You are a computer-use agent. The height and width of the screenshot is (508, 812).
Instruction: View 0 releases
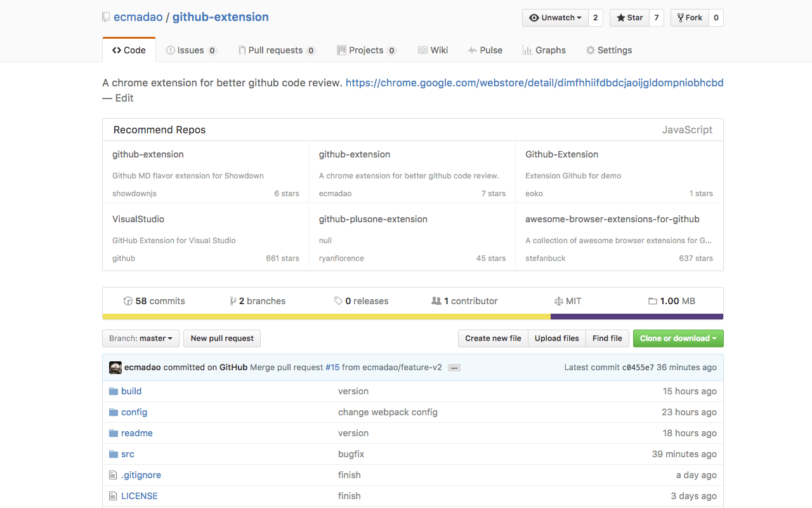click(x=362, y=301)
